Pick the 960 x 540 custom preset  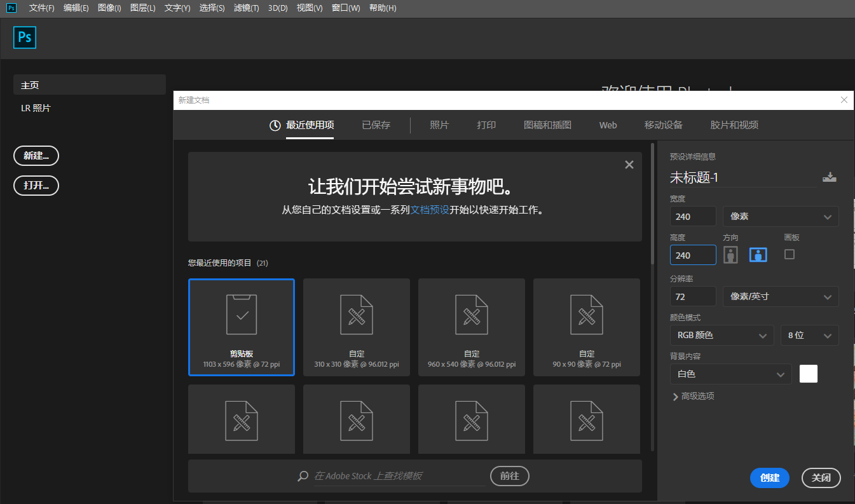pyautogui.click(x=472, y=327)
